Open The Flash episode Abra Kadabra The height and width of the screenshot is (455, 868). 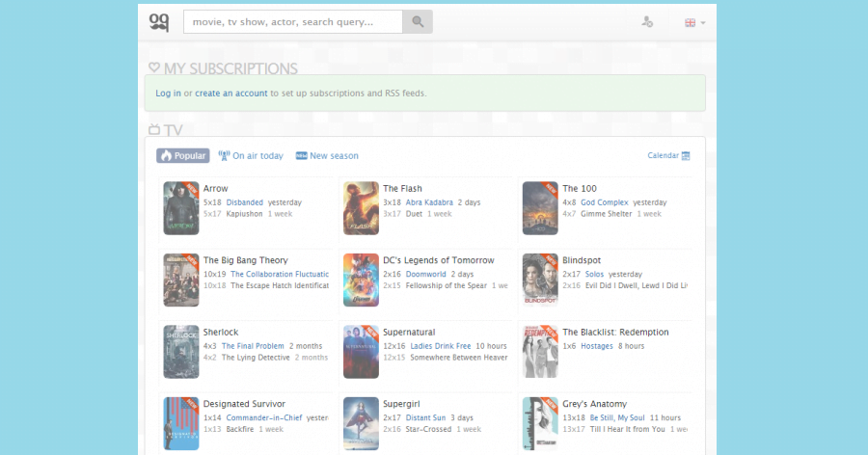[429, 202]
